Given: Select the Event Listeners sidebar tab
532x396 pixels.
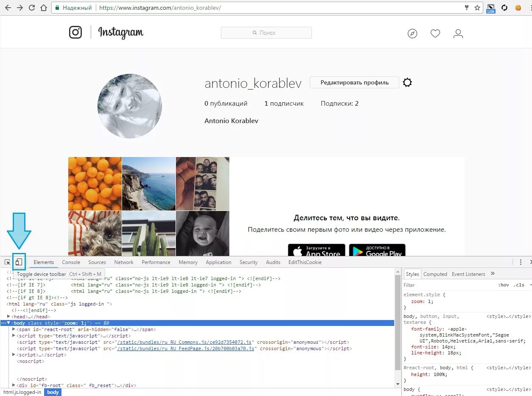Looking at the screenshot, I should 468,274.
